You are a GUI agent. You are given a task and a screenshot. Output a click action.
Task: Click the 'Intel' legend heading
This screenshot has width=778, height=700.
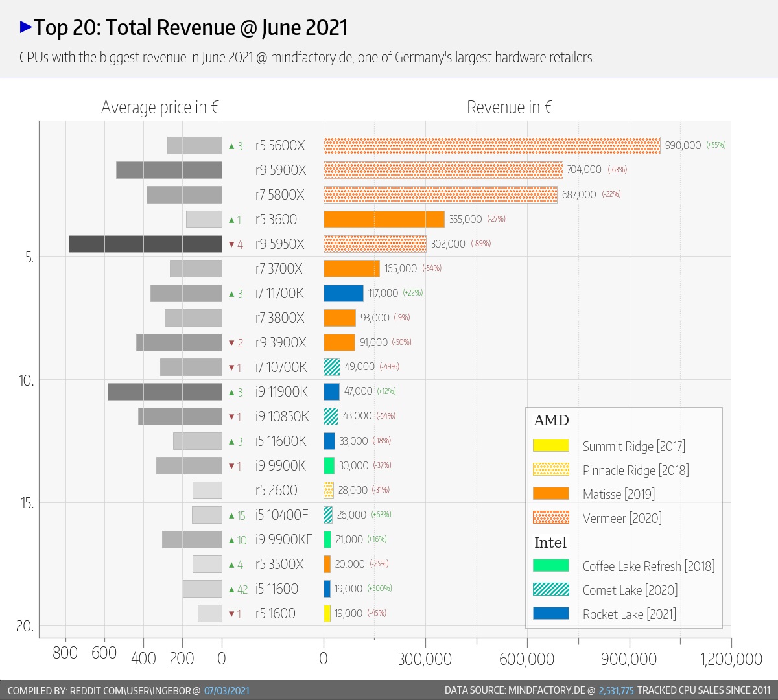(550, 542)
